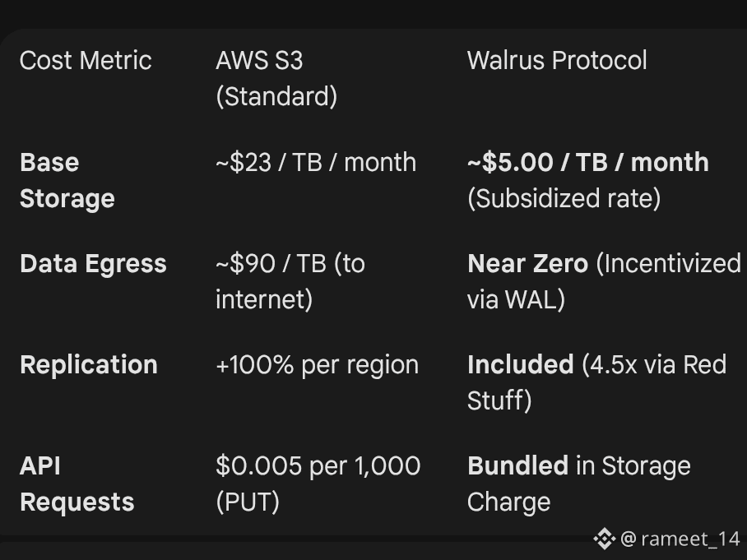The width and height of the screenshot is (747, 560).
Task: Select the Cost Metric column header
Action: [86, 61]
